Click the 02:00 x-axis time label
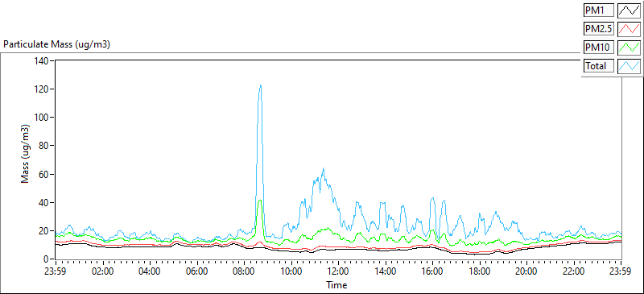This screenshot has width=644, height=294. [x=103, y=271]
